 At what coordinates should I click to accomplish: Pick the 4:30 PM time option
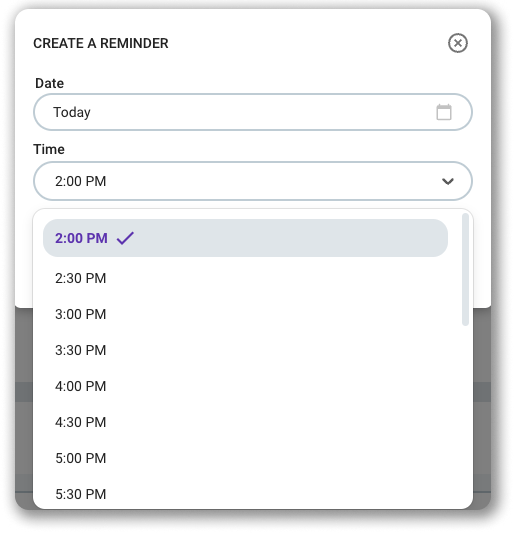(245, 422)
